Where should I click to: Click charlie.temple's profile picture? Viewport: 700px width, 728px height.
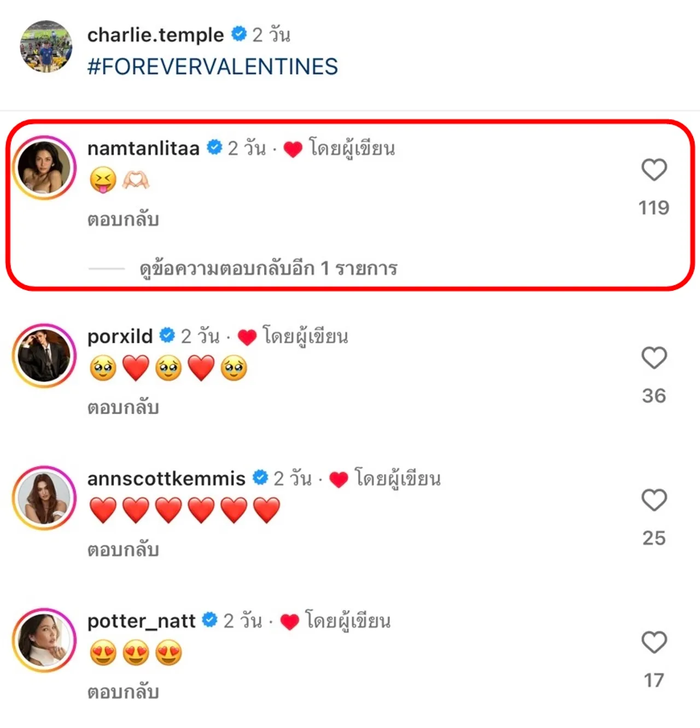pos(46,46)
